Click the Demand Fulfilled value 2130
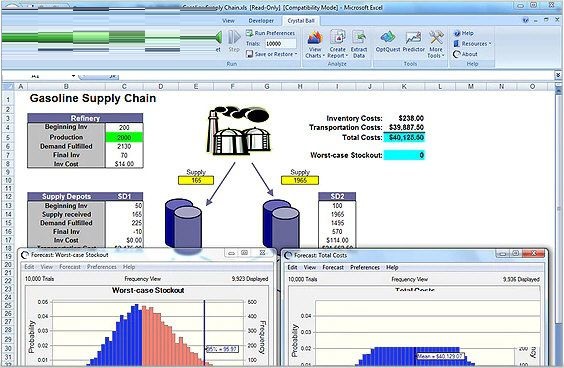The image size is (564, 368). click(x=124, y=146)
